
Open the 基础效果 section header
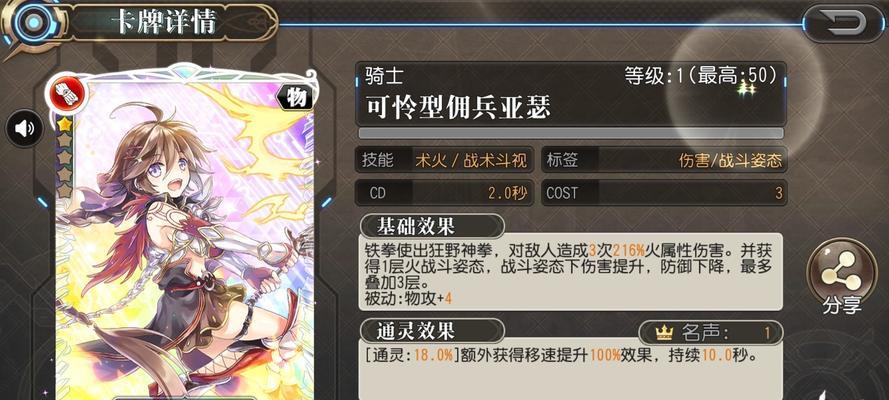(431, 226)
